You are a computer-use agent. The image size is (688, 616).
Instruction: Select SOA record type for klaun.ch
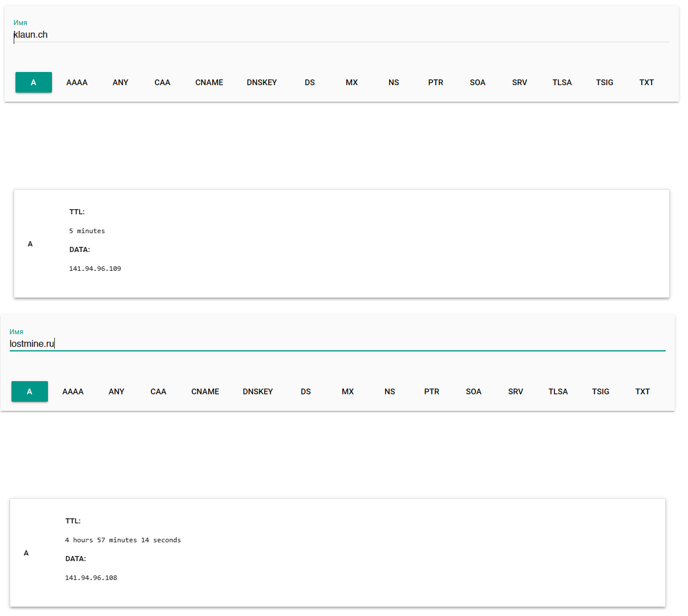click(478, 82)
